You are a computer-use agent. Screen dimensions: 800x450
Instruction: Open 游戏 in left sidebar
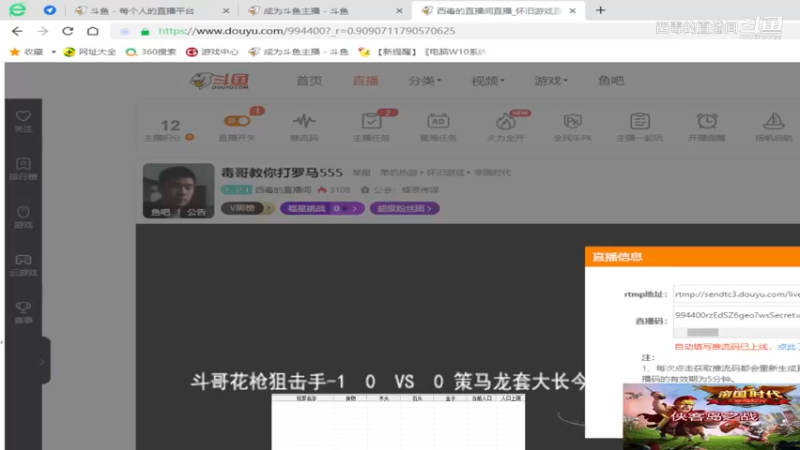(23, 217)
